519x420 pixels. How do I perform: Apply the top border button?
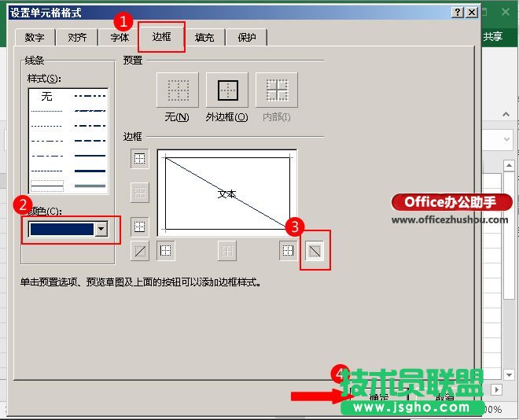[140, 159]
